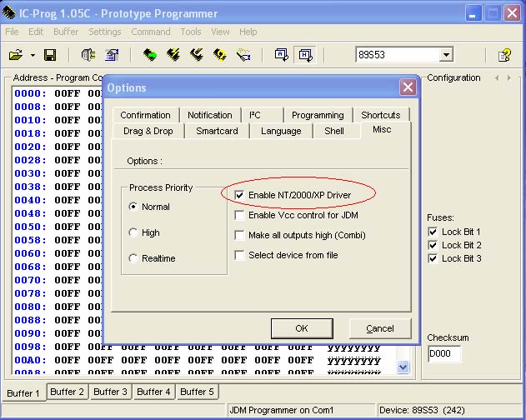Confirm options with OK button

point(302,328)
